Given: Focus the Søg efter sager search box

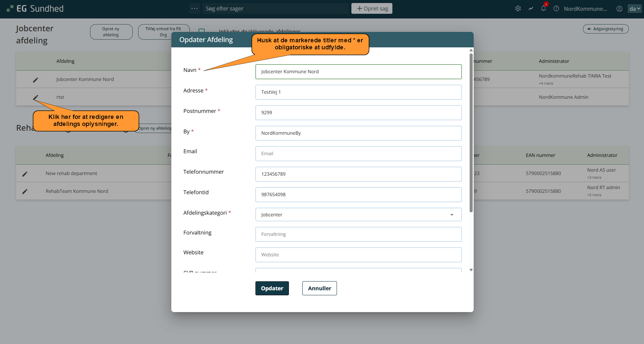Looking at the screenshot, I should tap(275, 8).
